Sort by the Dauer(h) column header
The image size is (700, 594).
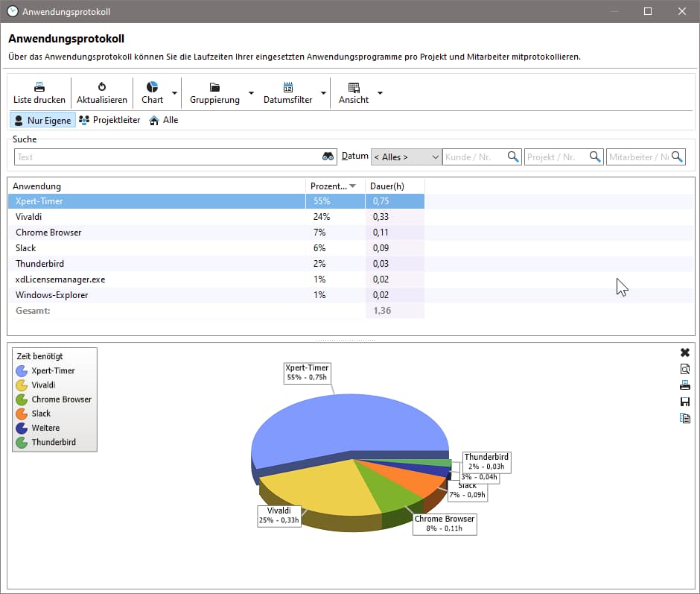(395, 186)
